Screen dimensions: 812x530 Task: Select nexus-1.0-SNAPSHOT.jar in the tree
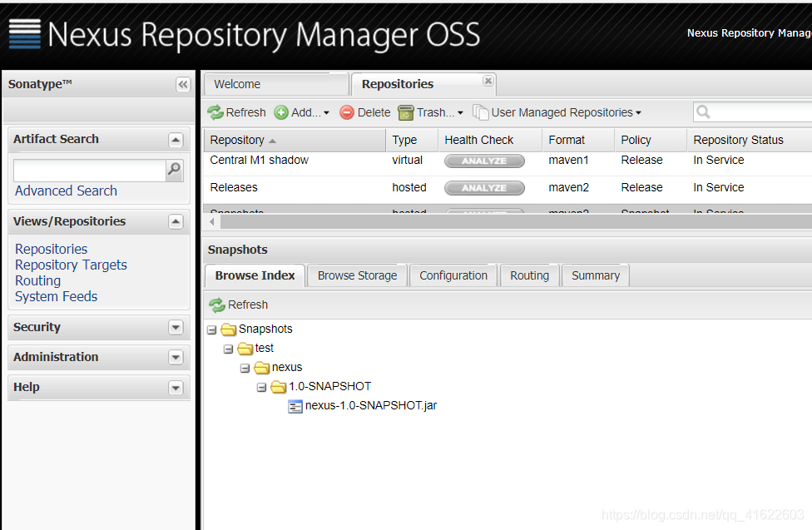pyautogui.click(x=371, y=406)
